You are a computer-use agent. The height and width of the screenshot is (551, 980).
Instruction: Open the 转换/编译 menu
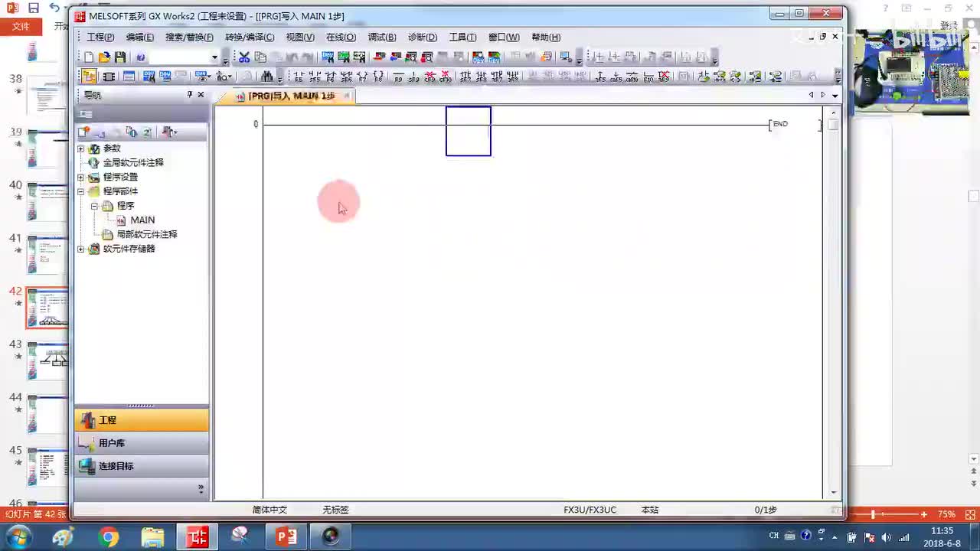(250, 37)
